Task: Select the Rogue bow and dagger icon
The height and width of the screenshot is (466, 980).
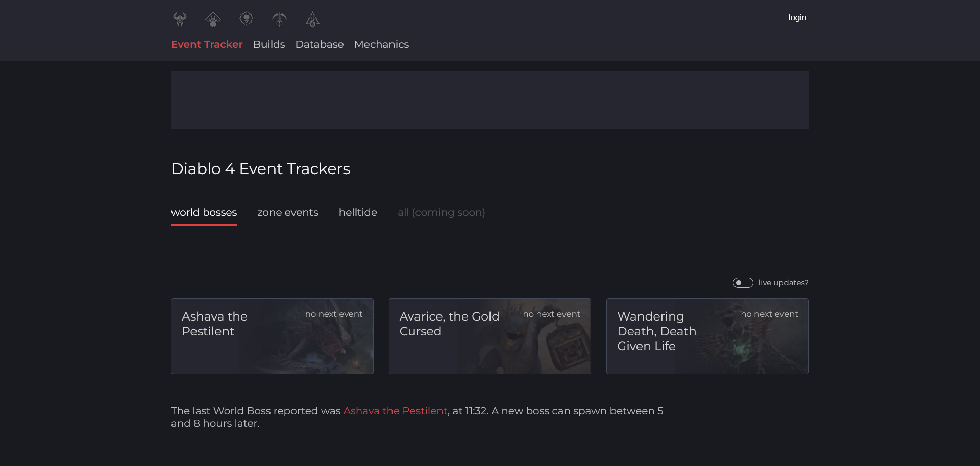Action: point(279,19)
